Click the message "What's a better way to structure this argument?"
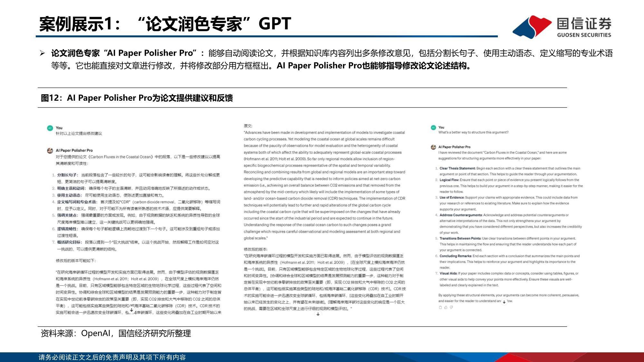The height and width of the screenshot is (362, 644). [x=473, y=132]
